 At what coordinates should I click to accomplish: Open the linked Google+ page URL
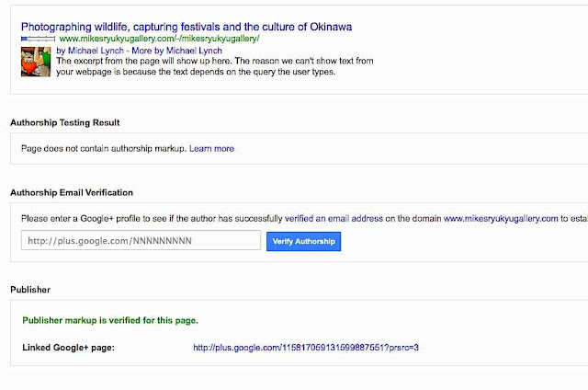click(305, 347)
